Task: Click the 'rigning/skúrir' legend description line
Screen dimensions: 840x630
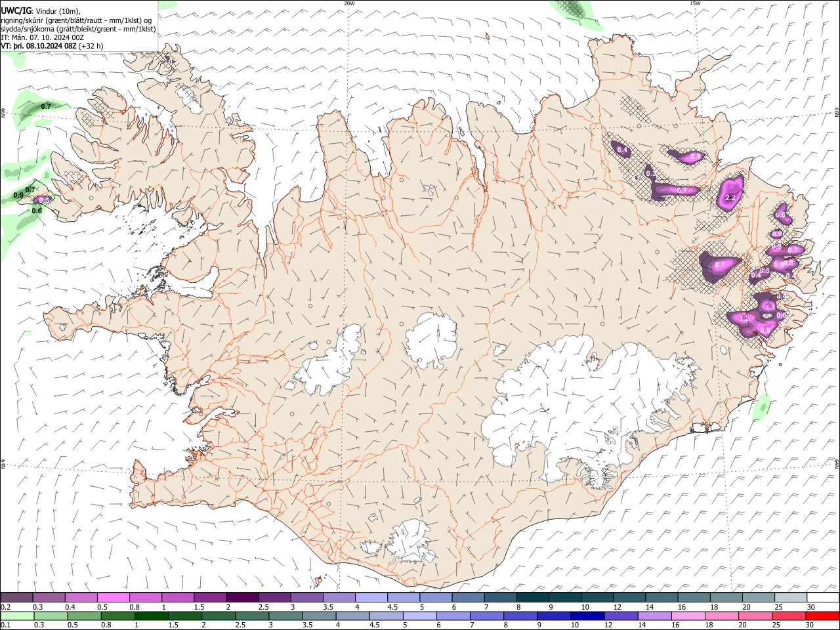Action: click(76, 20)
